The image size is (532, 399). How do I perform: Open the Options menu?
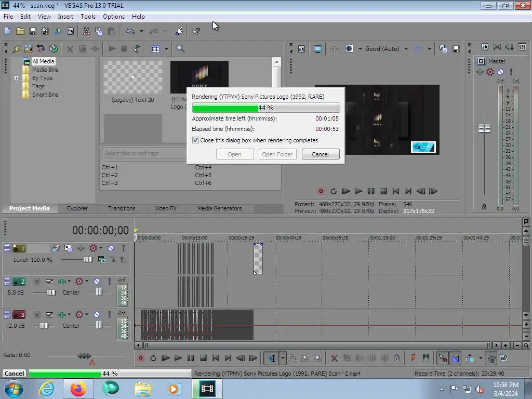point(114,17)
